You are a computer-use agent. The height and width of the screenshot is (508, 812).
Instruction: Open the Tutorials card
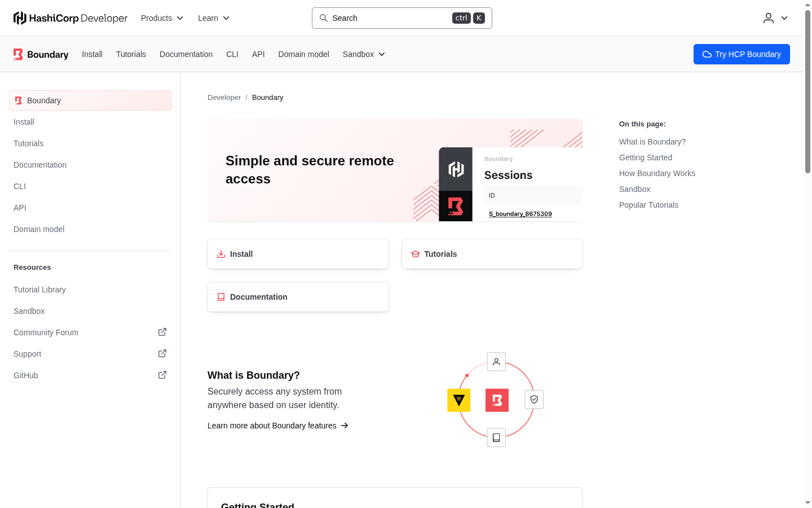[x=492, y=254]
